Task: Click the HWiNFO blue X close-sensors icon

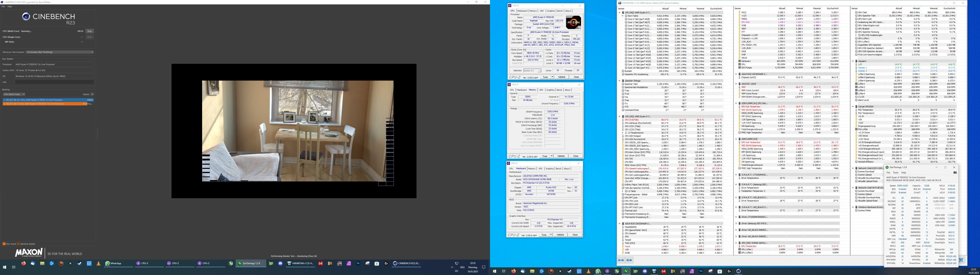Action: 961,260
